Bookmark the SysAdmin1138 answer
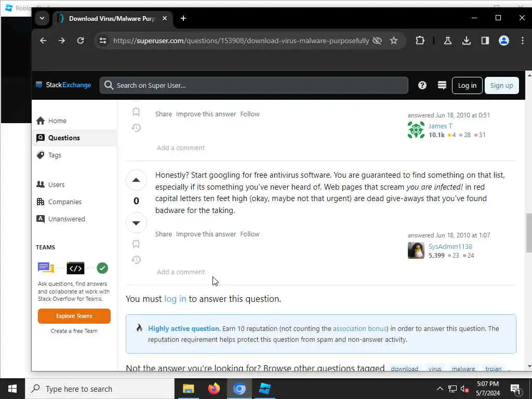 point(136,244)
